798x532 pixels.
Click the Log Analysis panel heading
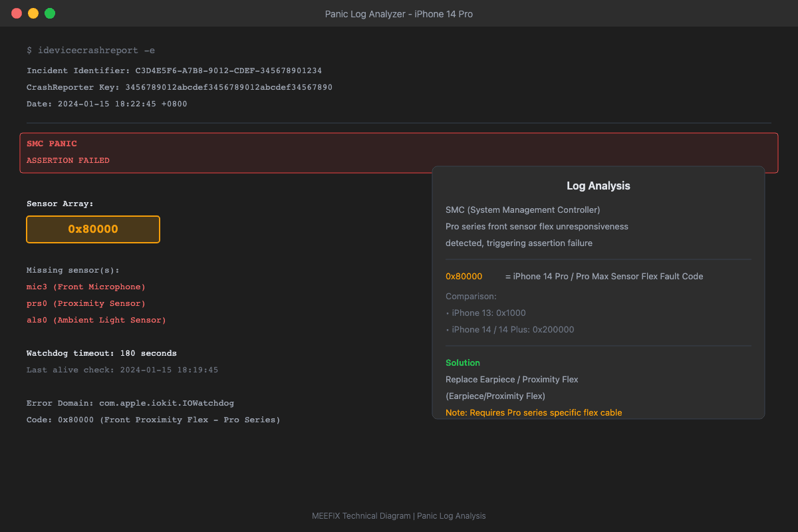(598, 186)
